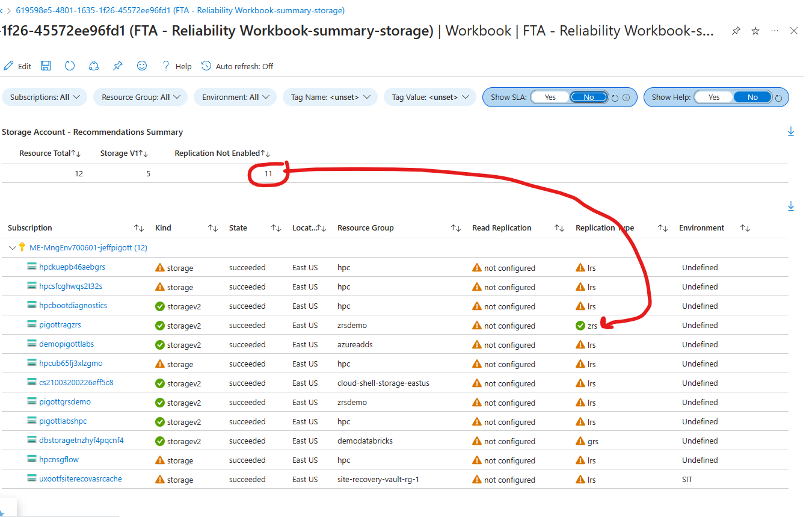Select the hpcbootdiagnostics resource link
This screenshot has height=517, width=812.
point(73,306)
